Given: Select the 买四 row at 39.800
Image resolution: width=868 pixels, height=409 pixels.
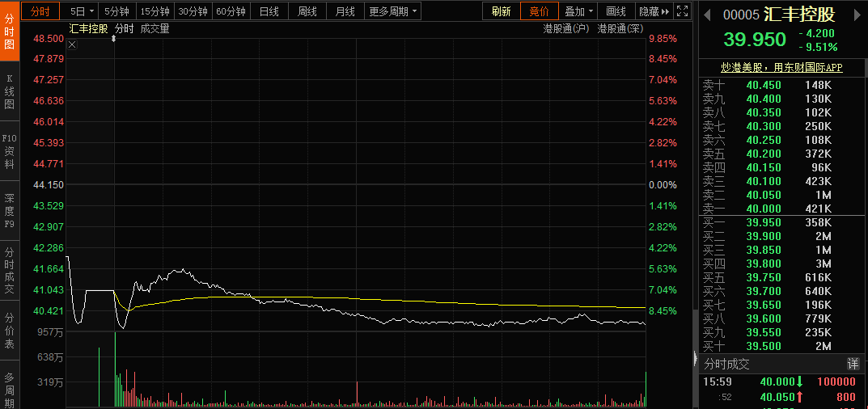Looking at the screenshot, I should click(783, 264).
